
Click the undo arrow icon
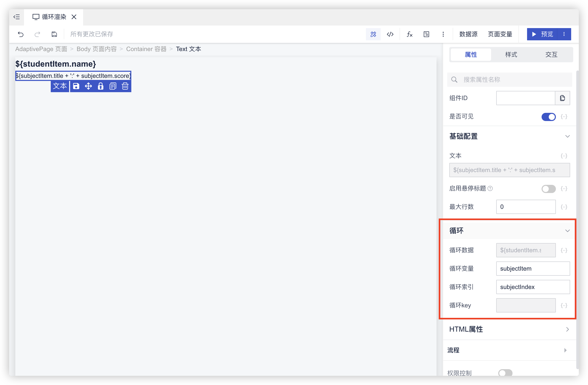coord(21,34)
